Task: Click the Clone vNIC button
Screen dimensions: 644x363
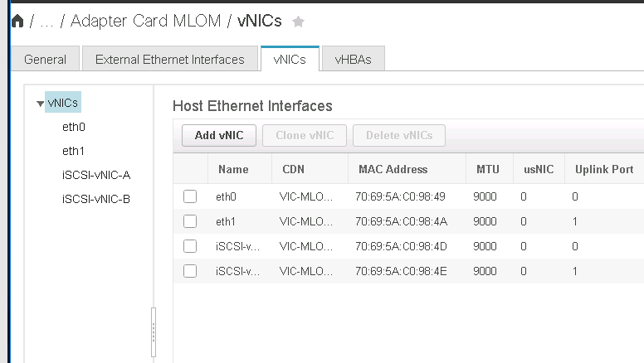Action: point(304,135)
